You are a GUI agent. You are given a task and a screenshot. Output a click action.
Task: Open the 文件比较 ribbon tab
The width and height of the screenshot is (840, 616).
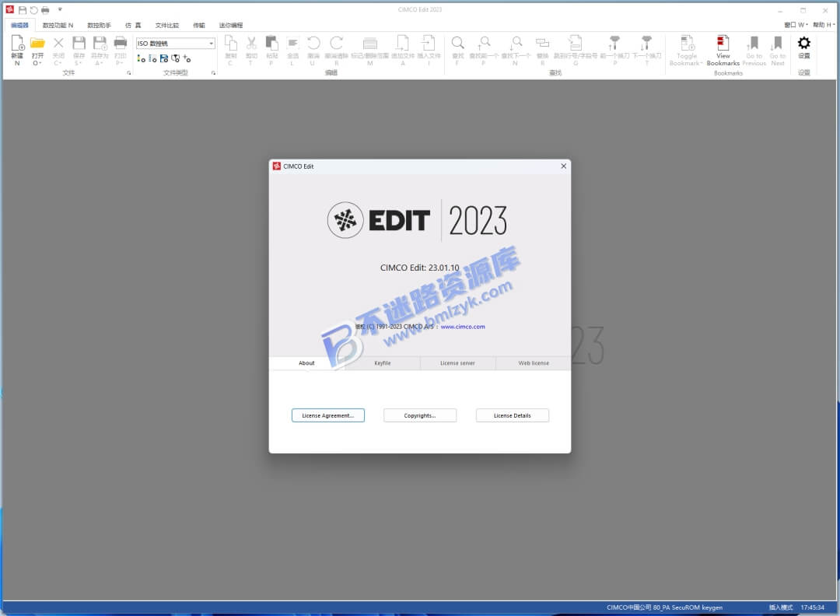coord(167,25)
